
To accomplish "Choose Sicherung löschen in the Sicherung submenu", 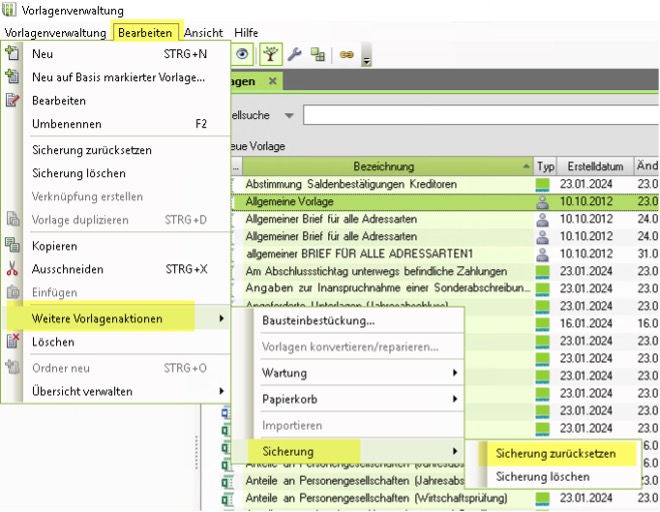I will [542, 477].
